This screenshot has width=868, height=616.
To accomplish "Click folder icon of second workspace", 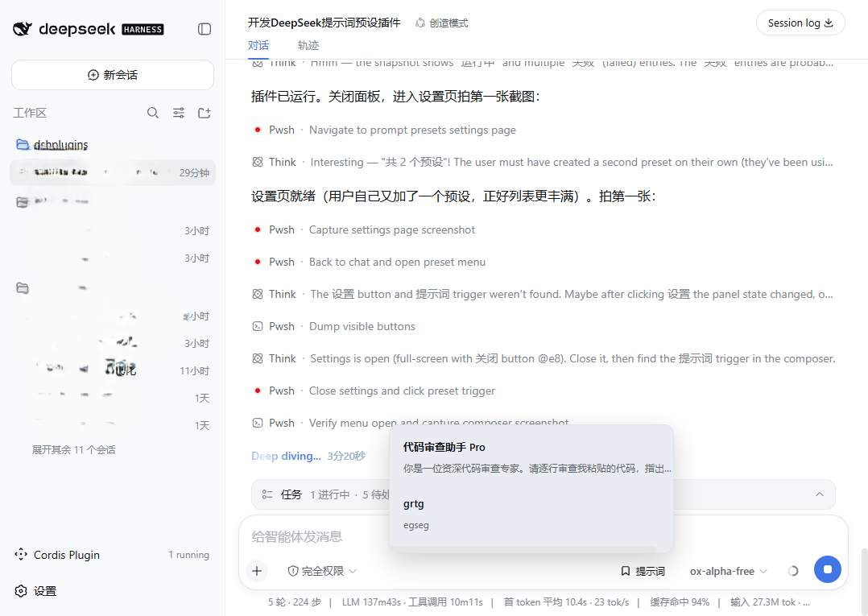I will pos(23,202).
